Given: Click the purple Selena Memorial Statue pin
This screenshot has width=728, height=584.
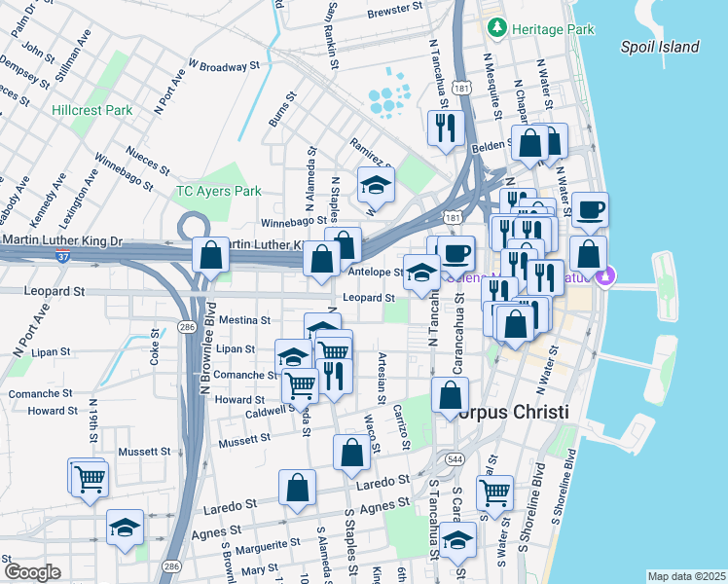Looking at the screenshot, I should pyautogui.click(x=606, y=276).
